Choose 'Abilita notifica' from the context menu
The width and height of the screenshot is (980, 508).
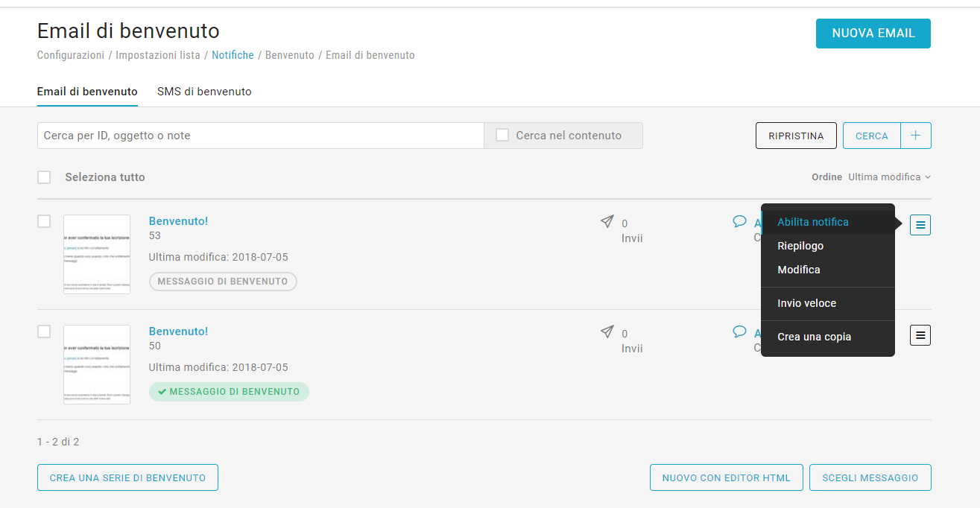pyautogui.click(x=812, y=222)
